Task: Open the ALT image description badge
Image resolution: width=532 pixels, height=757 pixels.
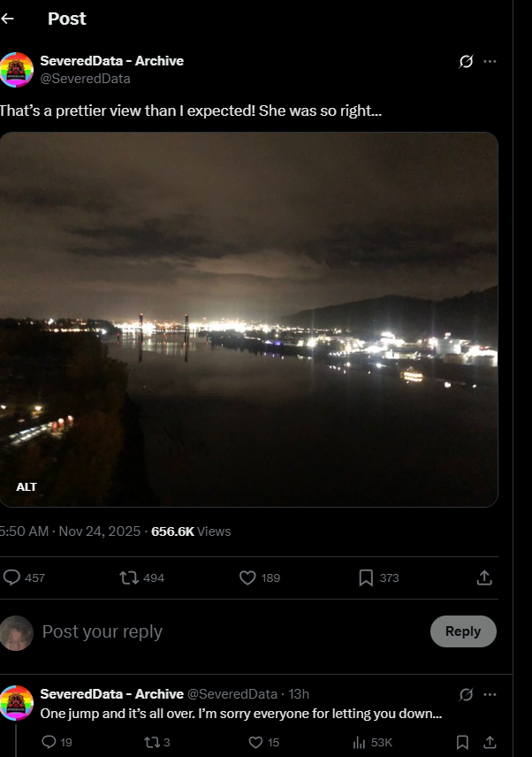Action: pyautogui.click(x=27, y=487)
